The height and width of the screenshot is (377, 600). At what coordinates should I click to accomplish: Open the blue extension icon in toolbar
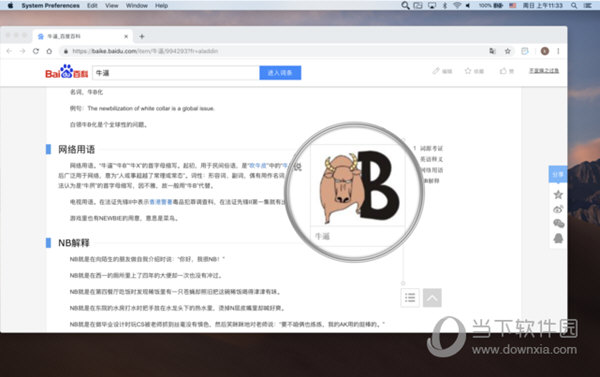[525, 51]
